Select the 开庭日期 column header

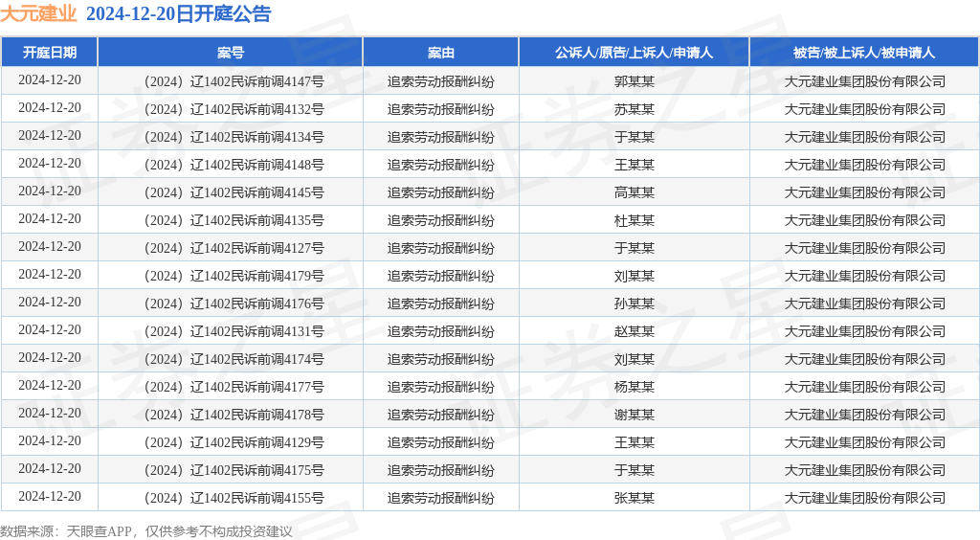50,53
